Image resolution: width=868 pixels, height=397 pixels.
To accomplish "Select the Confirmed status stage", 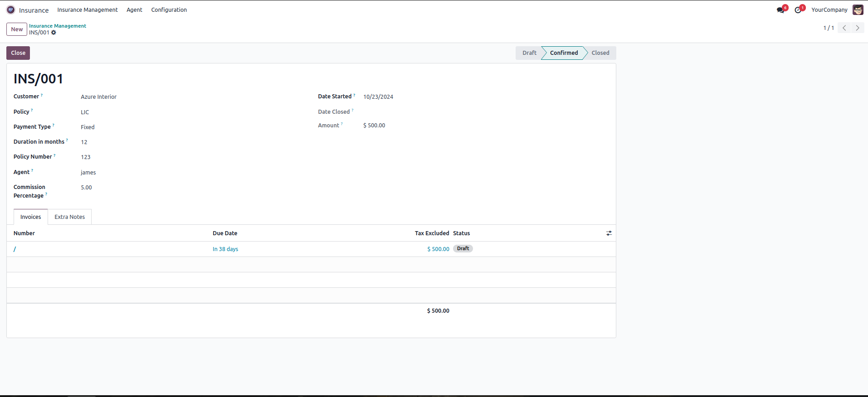I will pyautogui.click(x=564, y=53).
